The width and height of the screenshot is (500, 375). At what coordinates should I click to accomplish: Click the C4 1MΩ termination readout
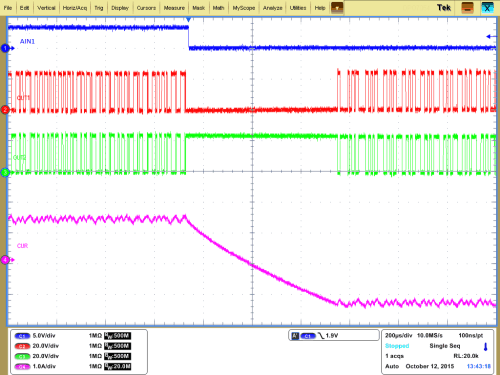(x=95, y=366)
